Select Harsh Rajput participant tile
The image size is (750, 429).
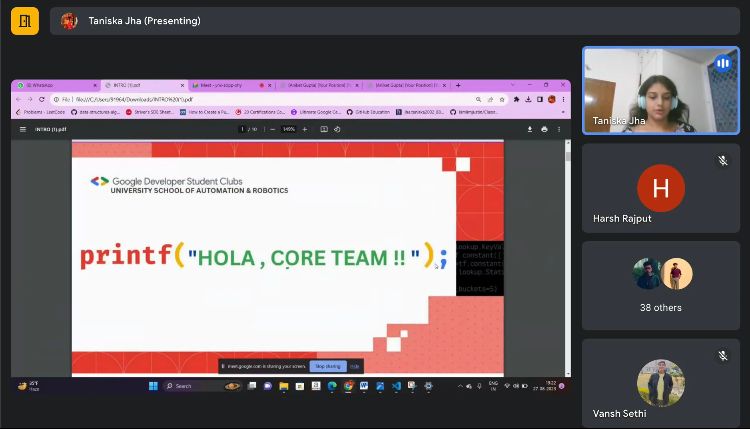[661, 188]
